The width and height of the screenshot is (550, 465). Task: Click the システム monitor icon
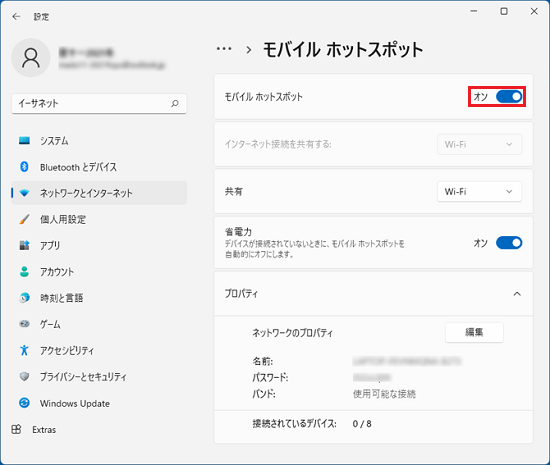tap(24, 141)
